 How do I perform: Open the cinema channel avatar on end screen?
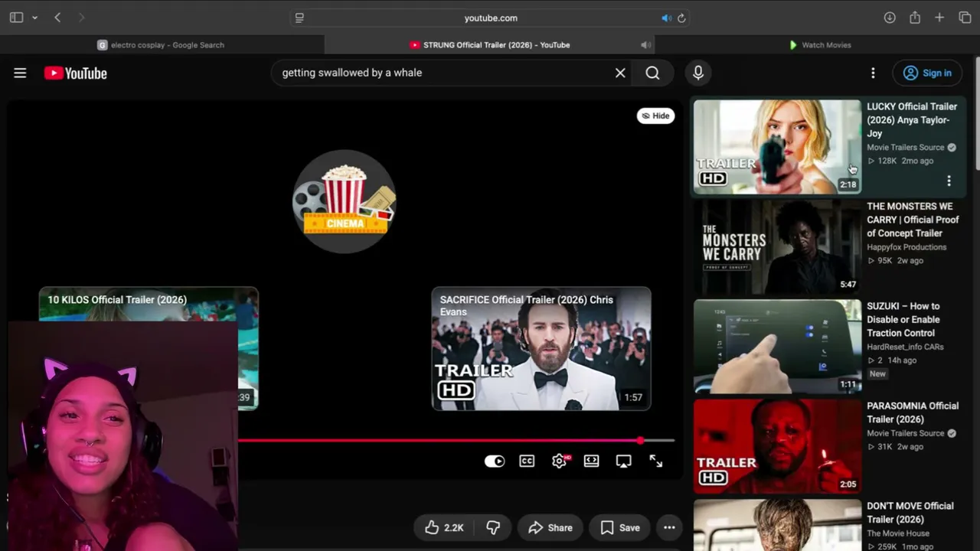[x=345, y=201]
